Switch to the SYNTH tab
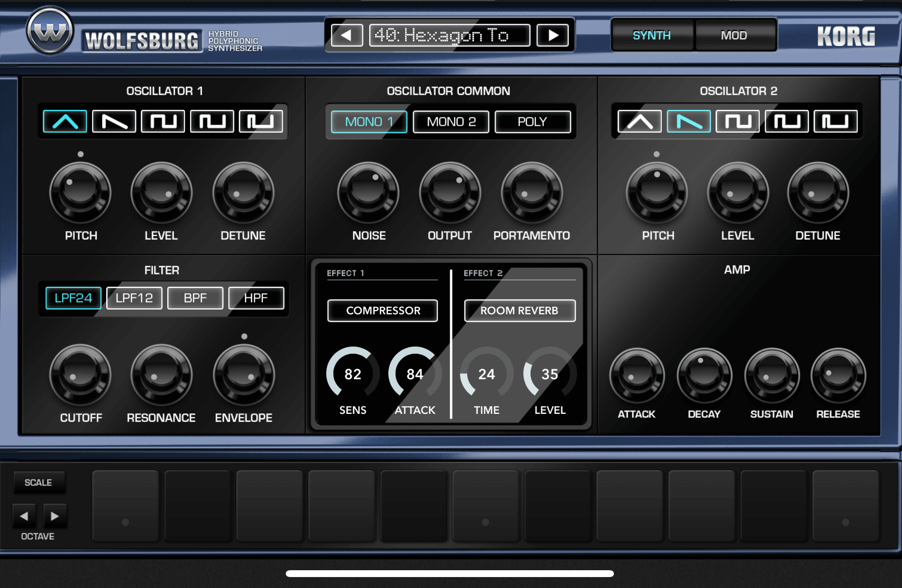The width and height of the screenshot is (902, 588). coord(651,36)
